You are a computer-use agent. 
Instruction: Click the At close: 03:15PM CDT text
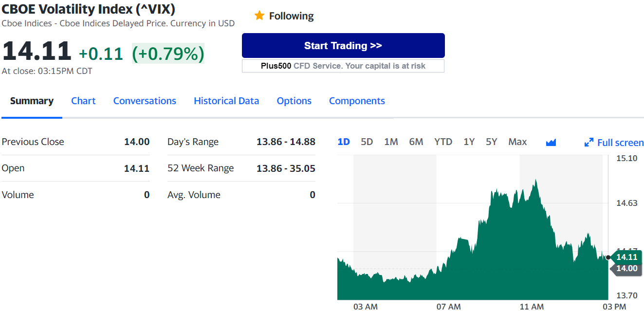click(47, 71)
